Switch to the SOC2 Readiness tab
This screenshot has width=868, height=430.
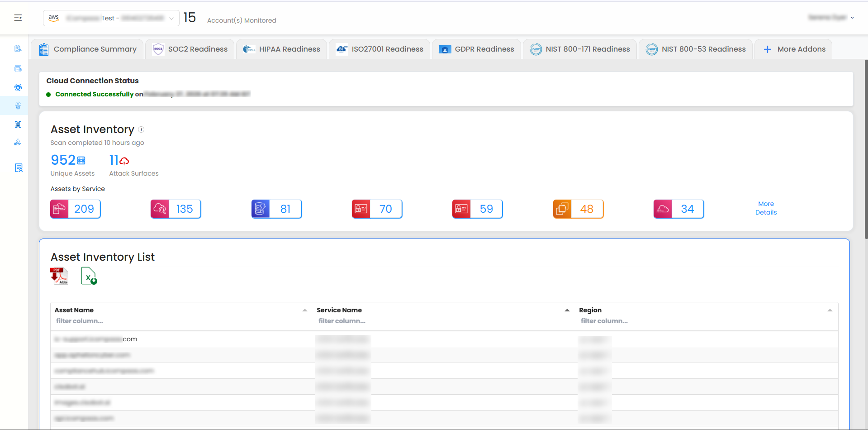pyautogui.click(x=190, y=49)
